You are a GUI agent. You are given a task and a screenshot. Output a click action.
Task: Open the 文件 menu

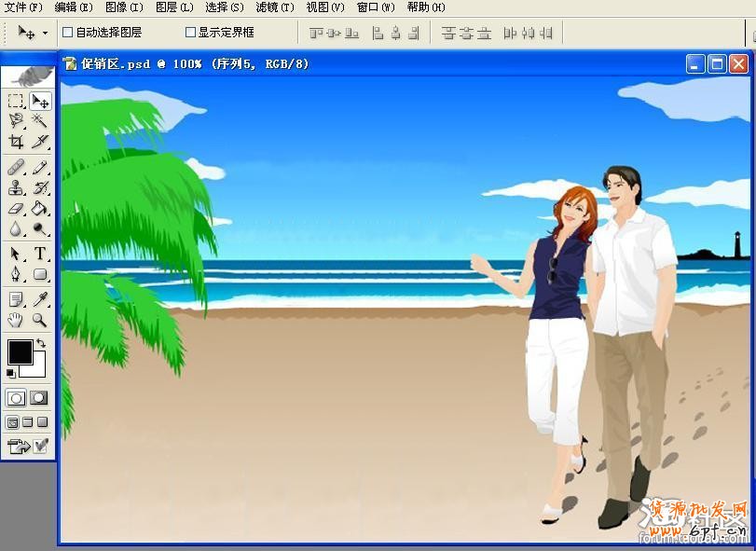point(23,7)
